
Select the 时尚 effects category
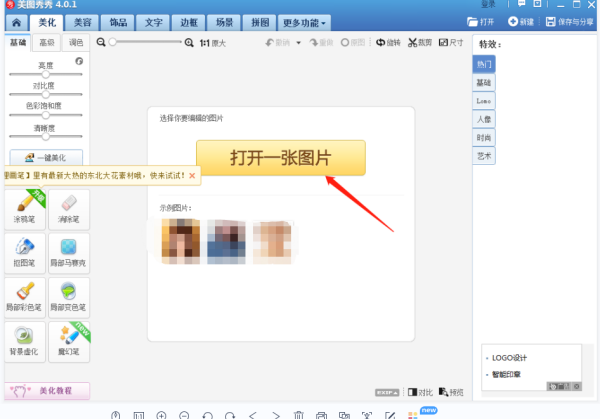pos(484,137)
